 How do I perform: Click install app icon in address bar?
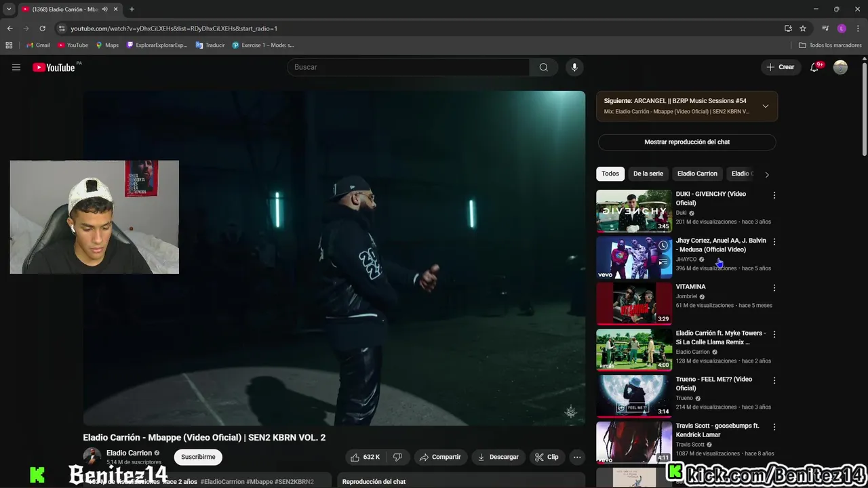pyautogui.click(x=788, y=28)
